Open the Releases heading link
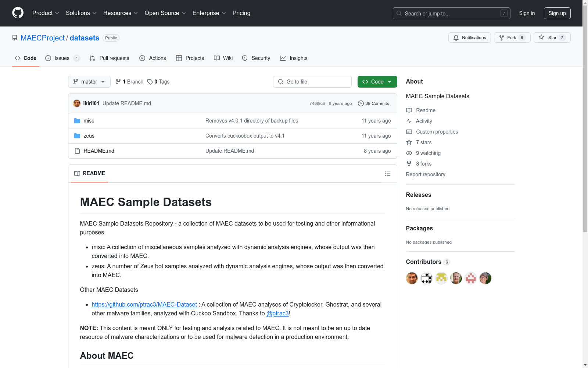The width and height of the screenshot is (588, 368). pos(419,195)
